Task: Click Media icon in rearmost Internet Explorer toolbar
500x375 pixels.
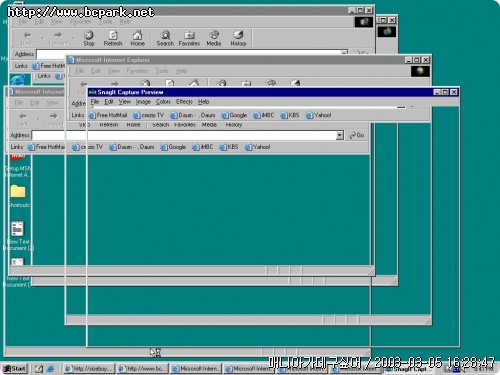Action: click(214, 35)
